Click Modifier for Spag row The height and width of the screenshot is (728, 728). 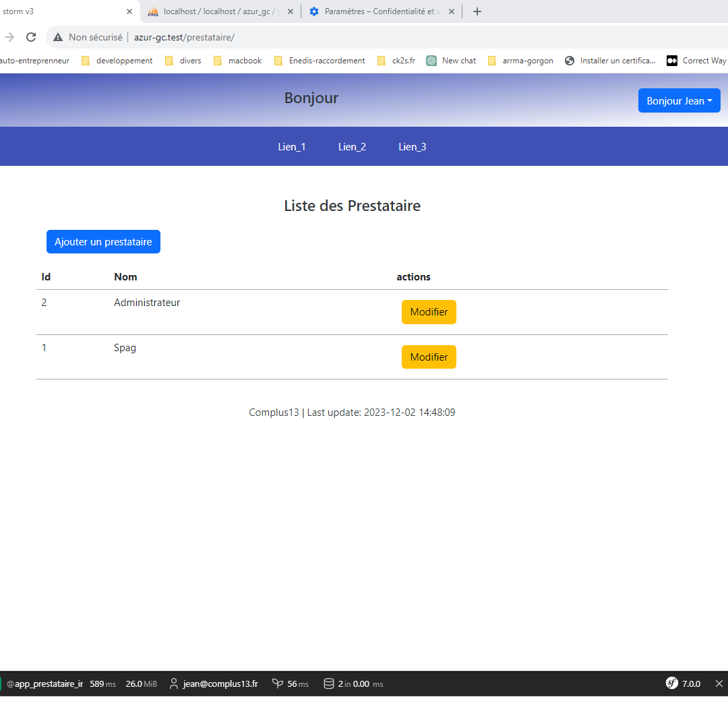tap(429, 357)
